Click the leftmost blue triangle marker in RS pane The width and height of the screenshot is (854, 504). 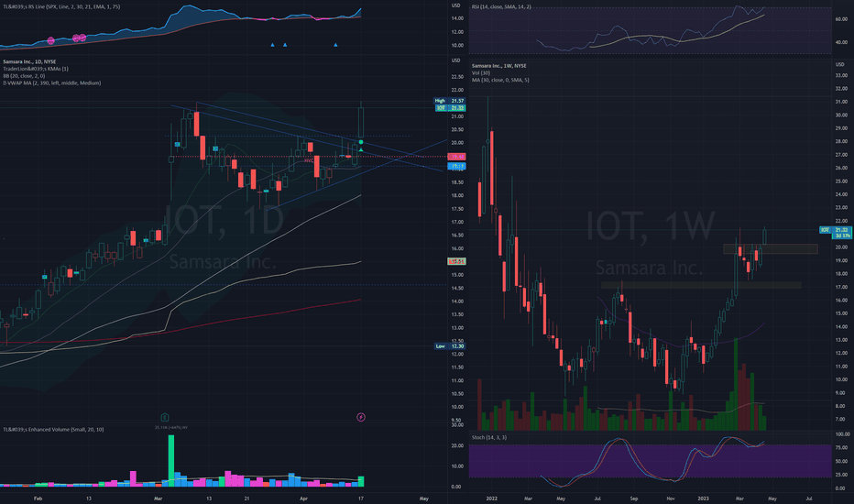(273, 45)
